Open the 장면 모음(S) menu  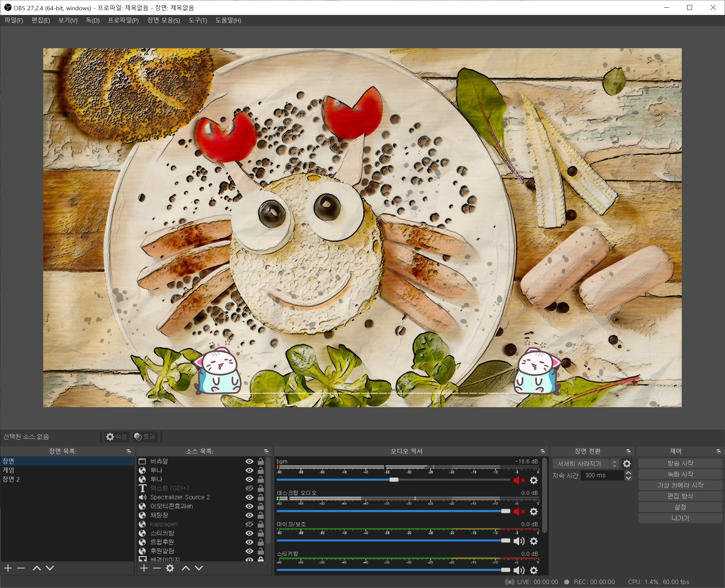163,20
